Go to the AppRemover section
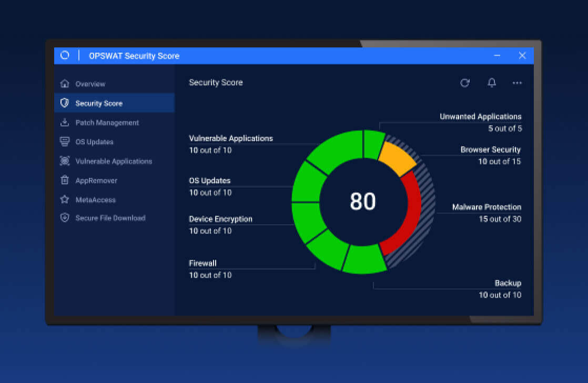588x383 pixels. click(96, 180)
